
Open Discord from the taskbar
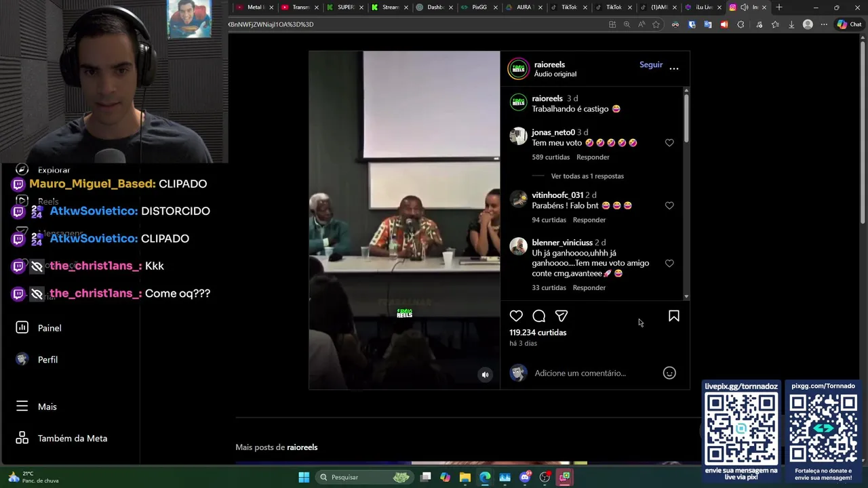point(525,477)
